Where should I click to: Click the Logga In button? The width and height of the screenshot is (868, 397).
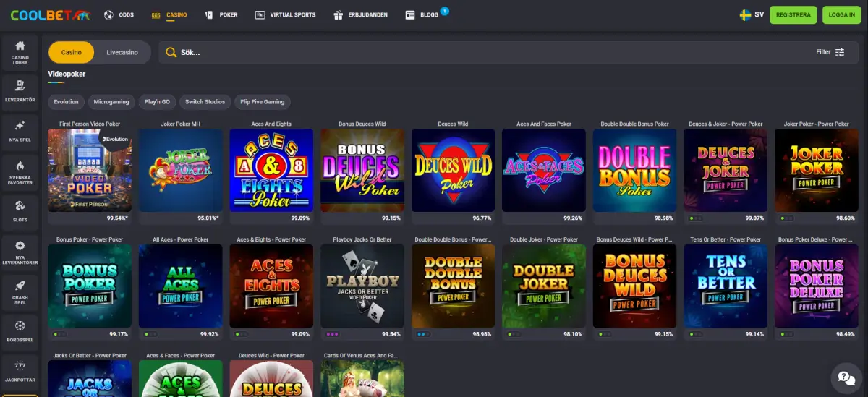point(842,14)
